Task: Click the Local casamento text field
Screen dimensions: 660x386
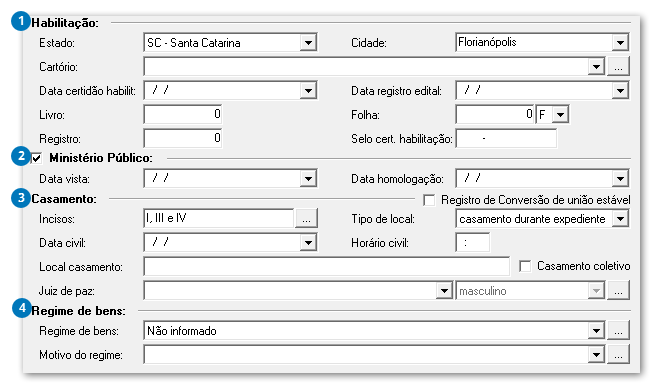Action: 327,267
